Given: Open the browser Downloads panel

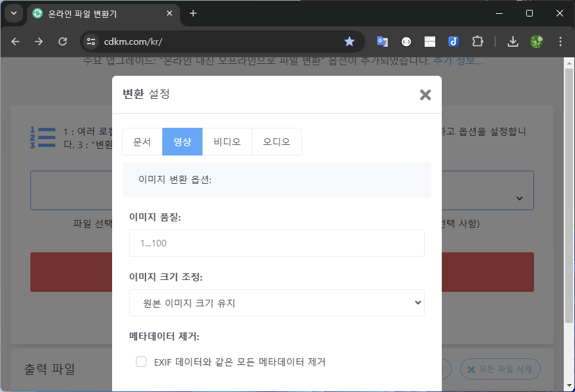Looking at the screenshot, I should 512,42.
